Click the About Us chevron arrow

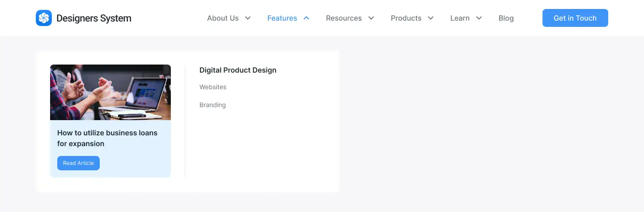[x=248, y=18]
